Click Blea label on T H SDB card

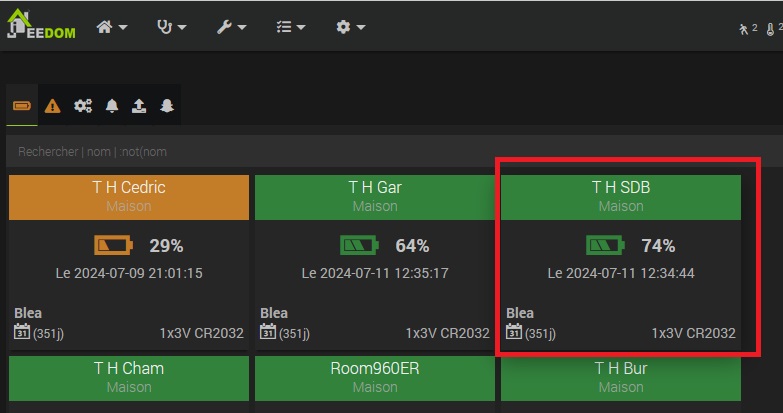pos(520,313)
